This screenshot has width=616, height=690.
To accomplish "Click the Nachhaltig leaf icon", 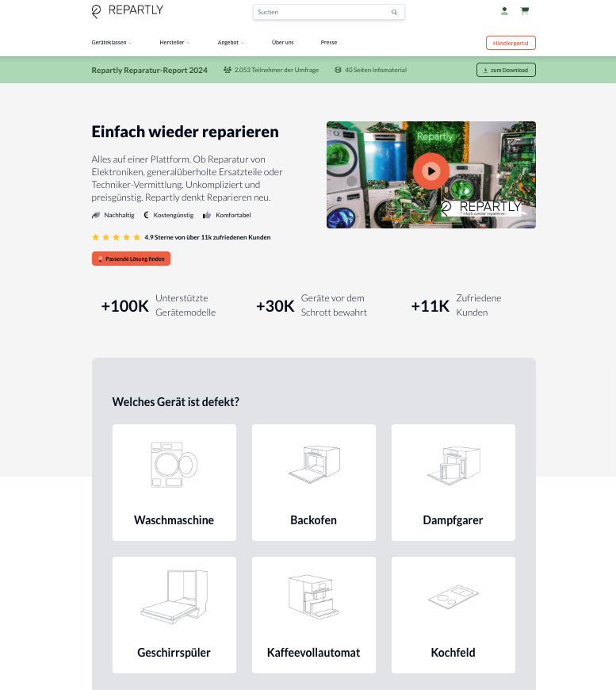I will (96, 215).
